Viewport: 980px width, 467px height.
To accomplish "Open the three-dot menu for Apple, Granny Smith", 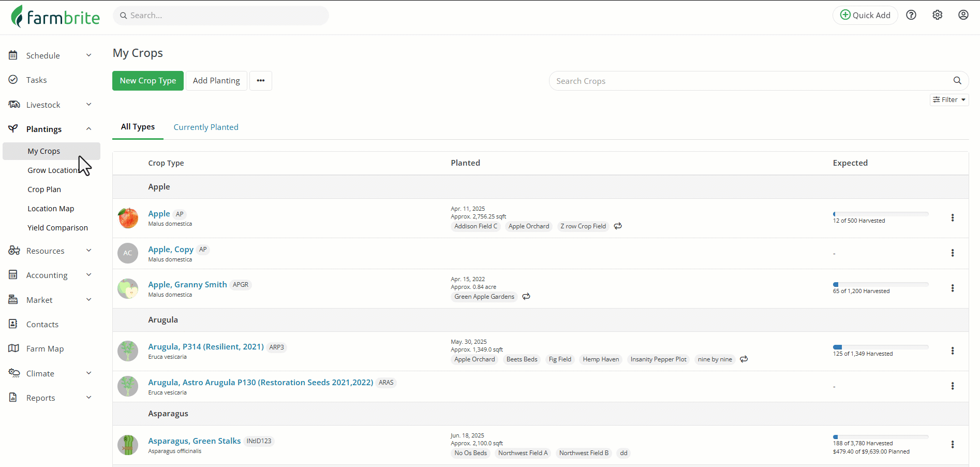I will pos(953,288).
